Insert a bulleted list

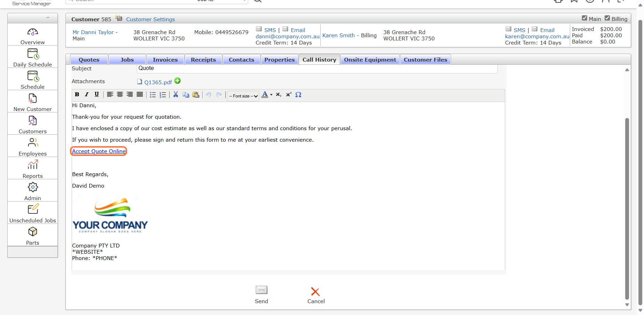click(152, 95)
